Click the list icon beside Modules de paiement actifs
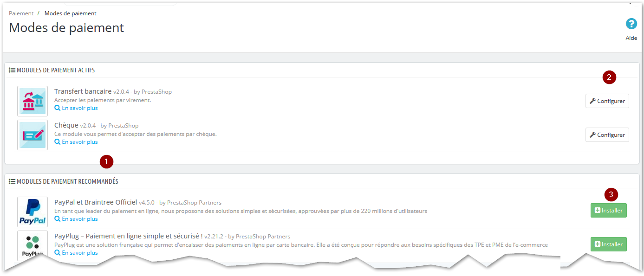This screenshot has width=644, height=276. [x=13, y=70]
